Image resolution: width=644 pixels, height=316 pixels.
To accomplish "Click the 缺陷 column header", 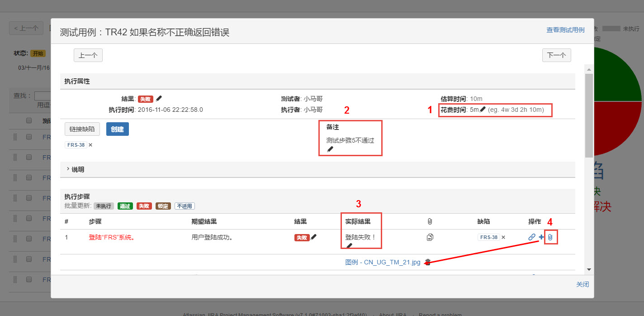I will (484, 222).
